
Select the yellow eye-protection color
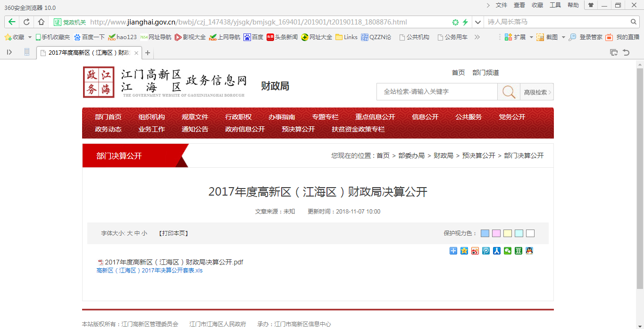pyautogui.click(x=508, y=233)
